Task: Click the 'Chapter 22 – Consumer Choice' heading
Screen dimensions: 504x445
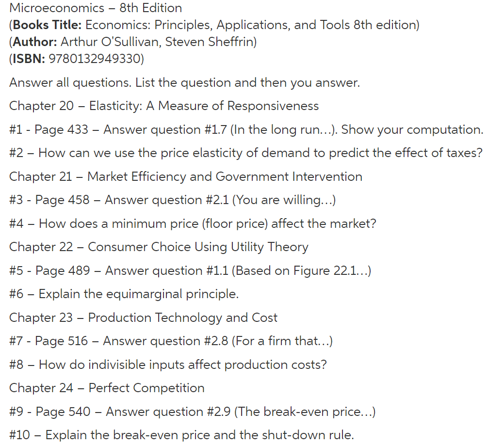Action: tap(159, 247)
